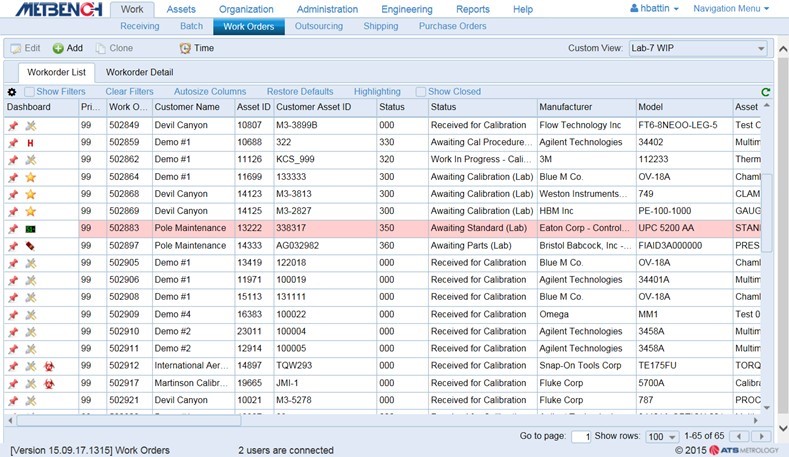Click red H hold icon in row 502859
Viewport: 789px width, 457px height.
(30, 143)
